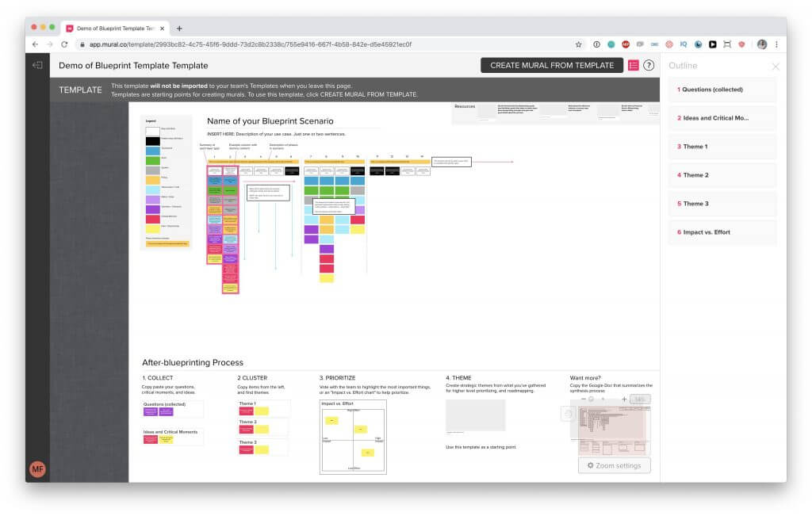Select Impact vs. Effort outline item
The width and height of the screenshot is (812, 516).
[x=722, y=232]
